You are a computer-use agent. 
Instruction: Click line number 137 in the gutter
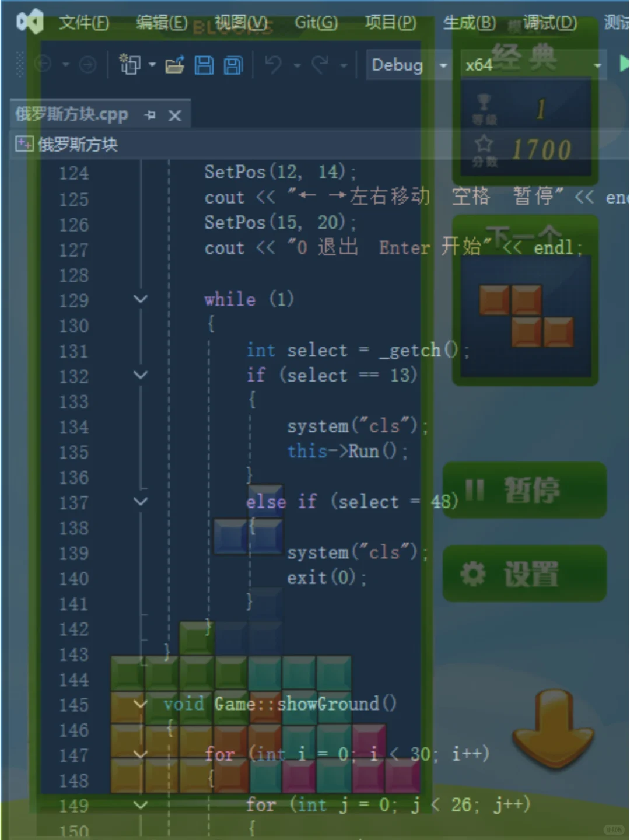click(x=73, y=502)
